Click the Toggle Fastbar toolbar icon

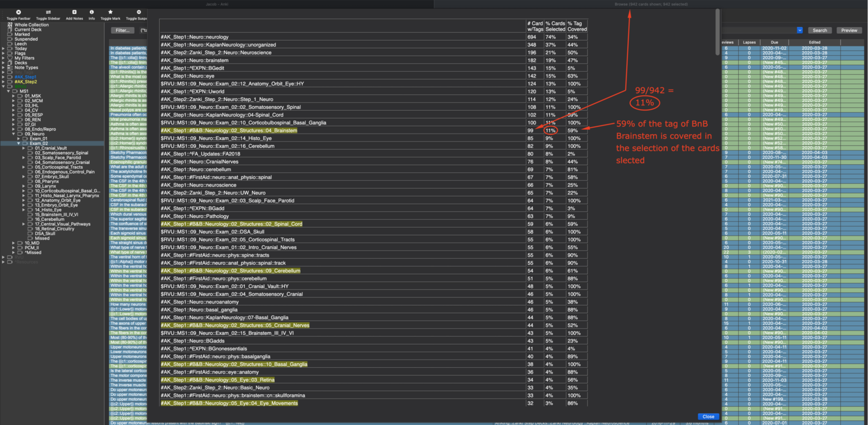[18, 12]
